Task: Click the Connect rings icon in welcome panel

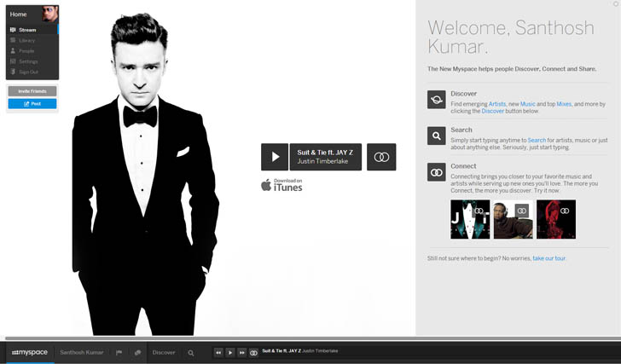Action: (x=437, y=172)
